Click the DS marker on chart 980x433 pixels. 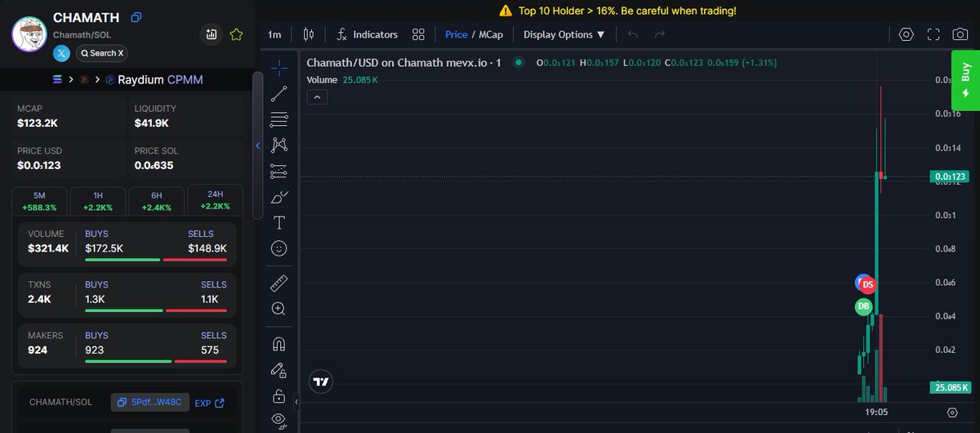(x=868, y=283)
